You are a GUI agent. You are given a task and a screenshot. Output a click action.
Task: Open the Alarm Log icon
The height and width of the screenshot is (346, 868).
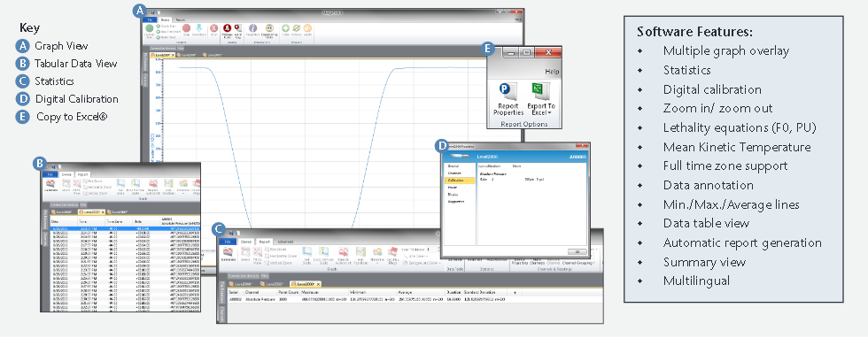[x=238, y=28]
